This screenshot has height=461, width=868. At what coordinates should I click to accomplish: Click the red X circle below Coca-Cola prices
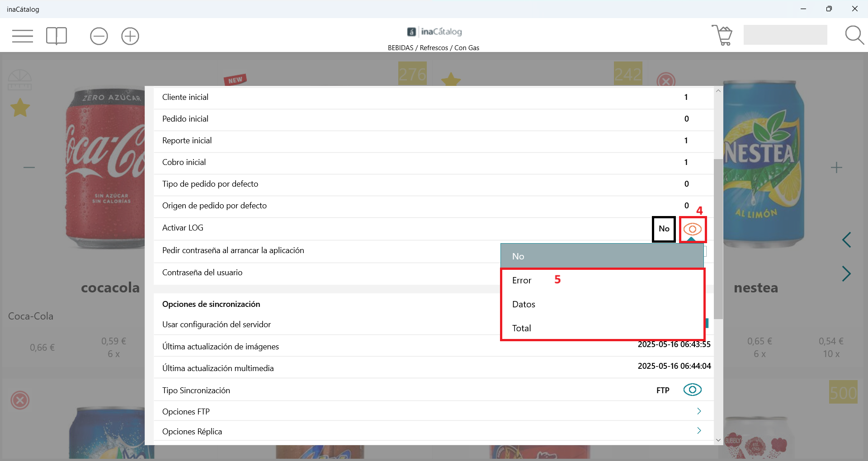coord(20,400)
